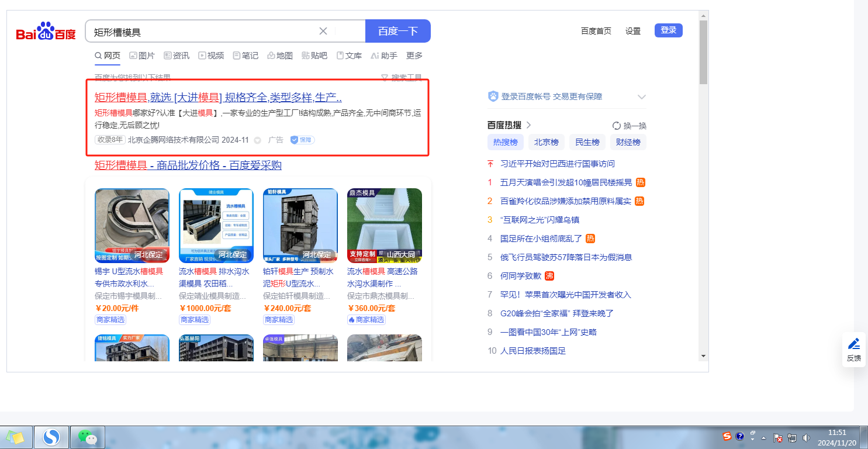
Task: Click the Baidu paw shield icon
Action: click(493, 96)
